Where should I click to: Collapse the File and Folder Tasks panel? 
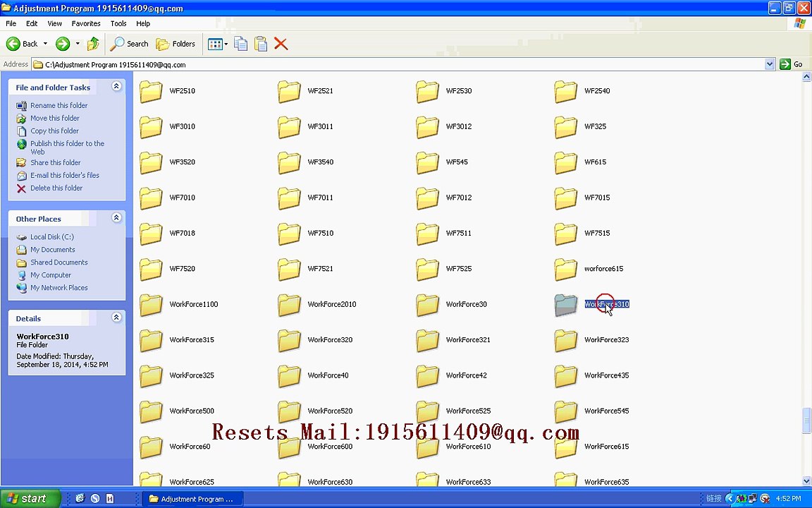(x=116, y=87)
